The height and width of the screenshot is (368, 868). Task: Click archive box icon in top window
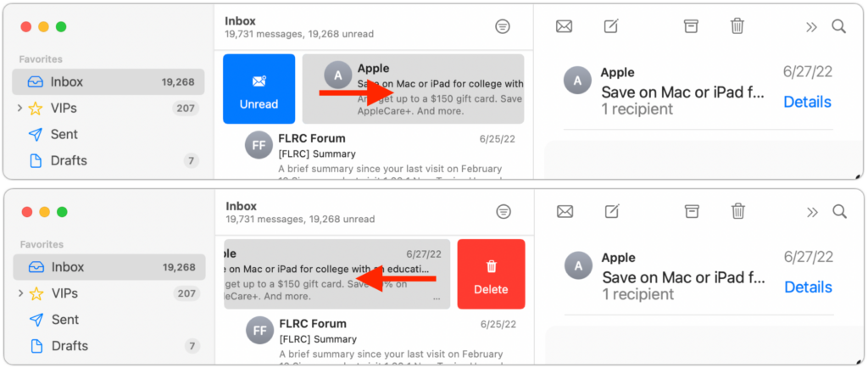[x=691, y=26]
